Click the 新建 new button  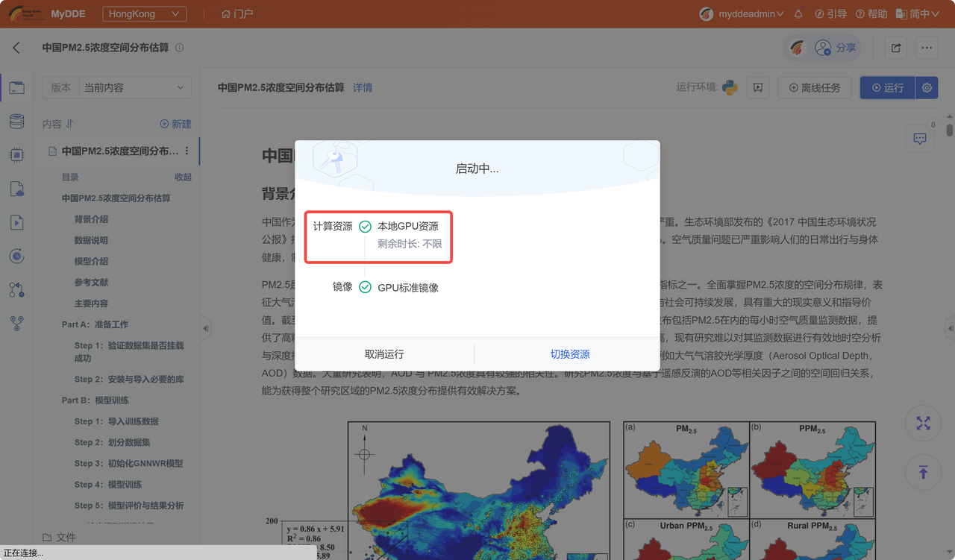coord(175,124)
